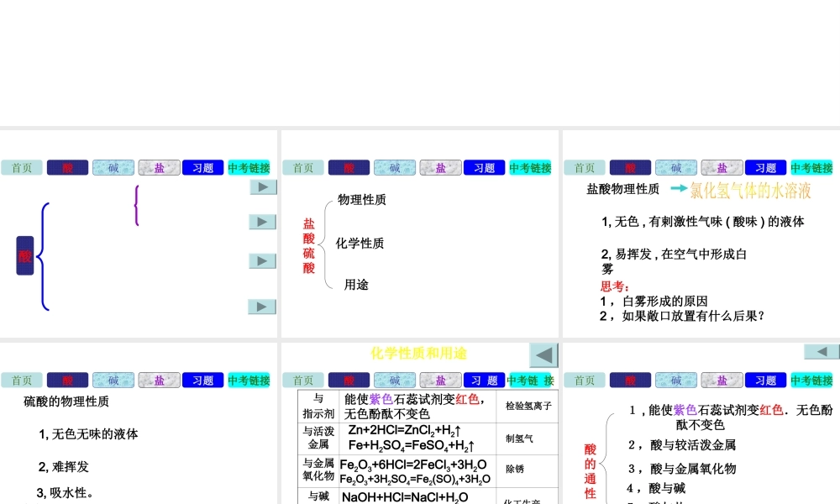840x504 pixels.
Task: Click 盐 button on the 酸的通性 slide
Action: 722,381
